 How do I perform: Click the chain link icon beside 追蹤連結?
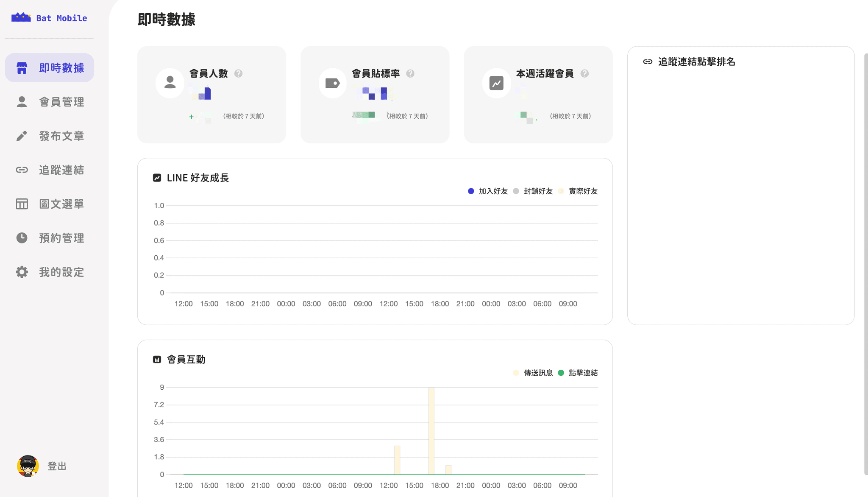point(22,170)
